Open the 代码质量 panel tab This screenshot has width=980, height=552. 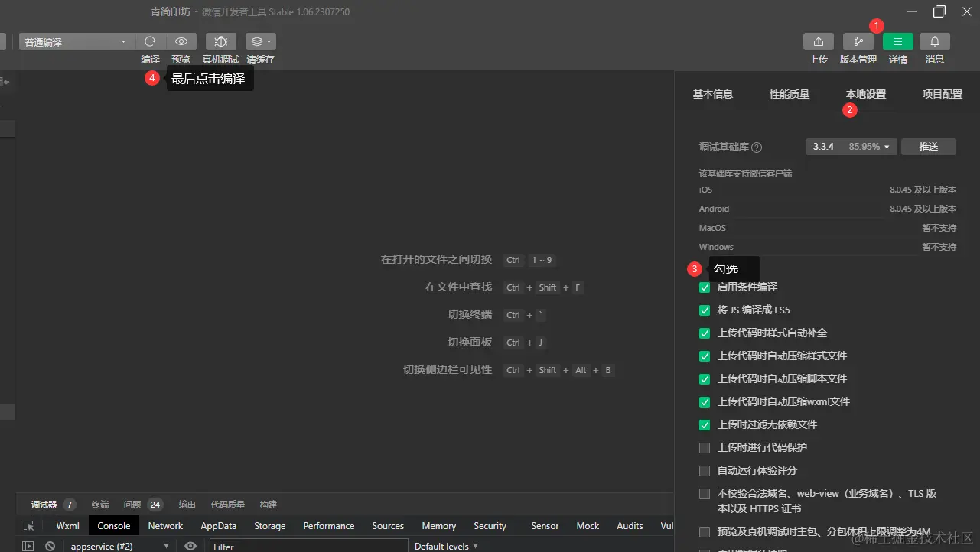coord(228,505)
